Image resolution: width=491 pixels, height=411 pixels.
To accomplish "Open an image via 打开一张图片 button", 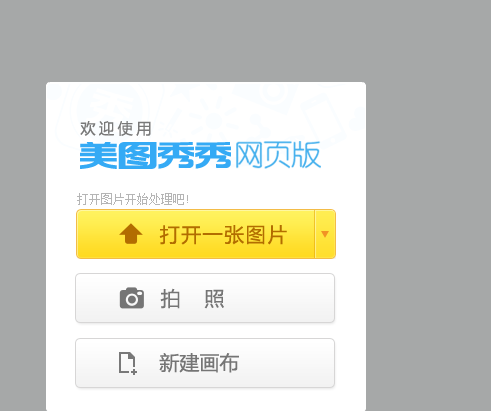I will pyautogui.click(x=195, y=234).
